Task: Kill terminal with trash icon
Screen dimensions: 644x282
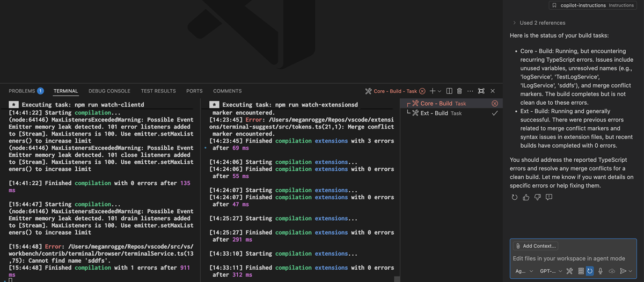Action: pos(459,91)
